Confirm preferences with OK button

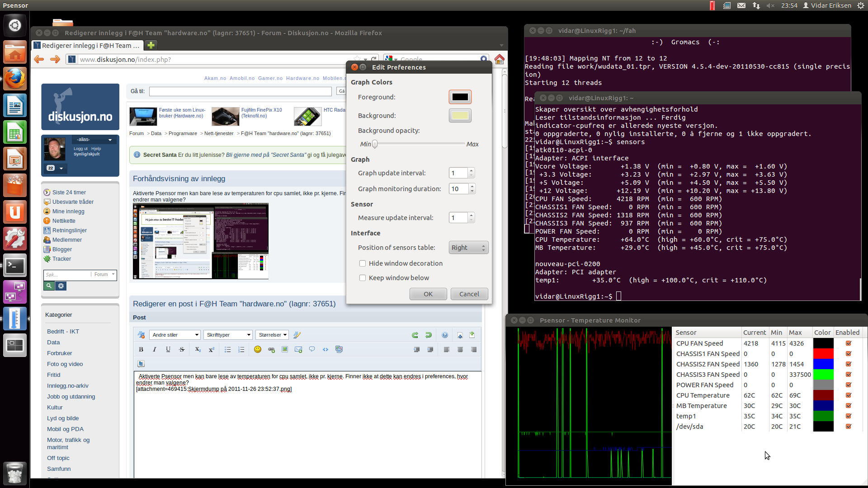pyautogui.click(x=428, y=294)
